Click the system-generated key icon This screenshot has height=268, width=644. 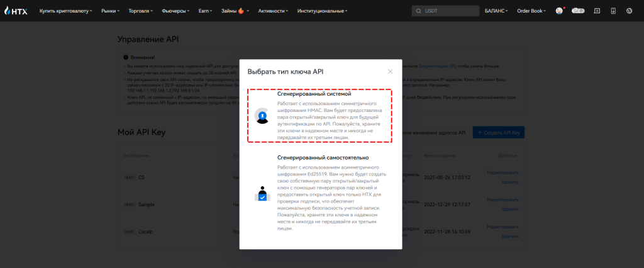pyautogui.click(x=262, y=116)
